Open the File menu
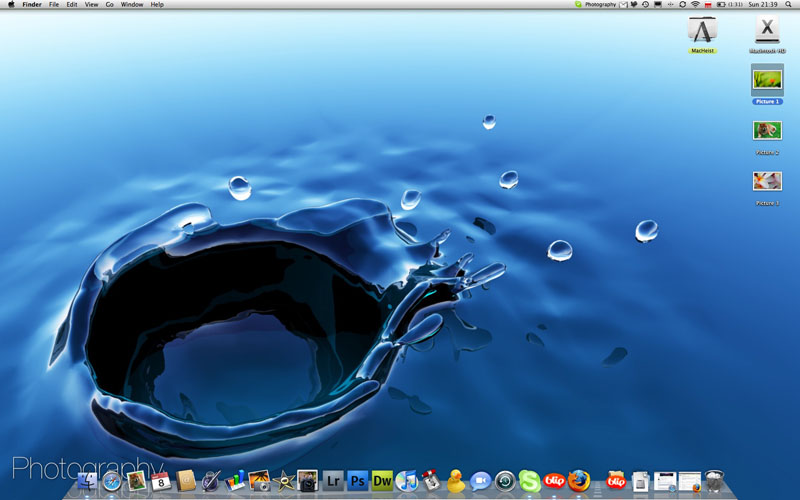 tap(54, 5)
